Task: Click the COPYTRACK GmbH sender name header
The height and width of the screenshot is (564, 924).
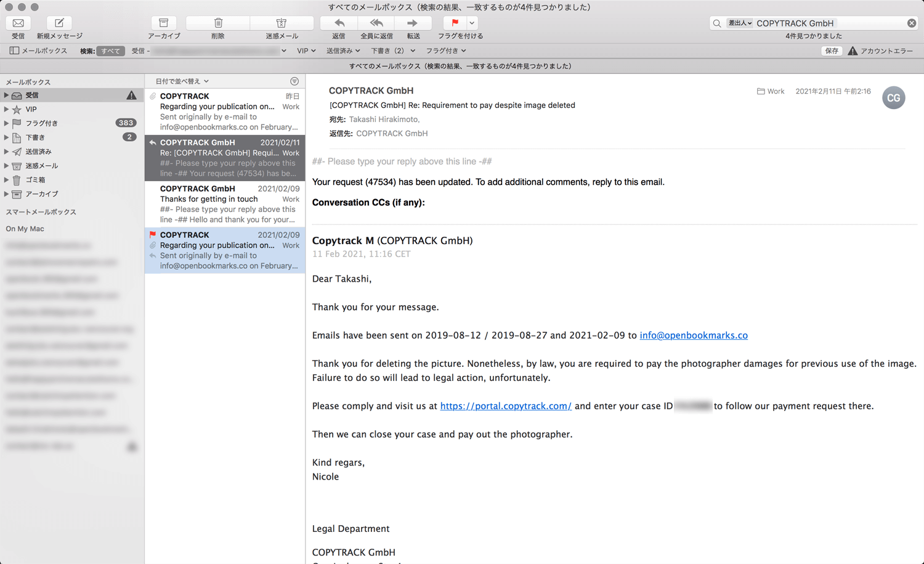Action: point(371,91)
